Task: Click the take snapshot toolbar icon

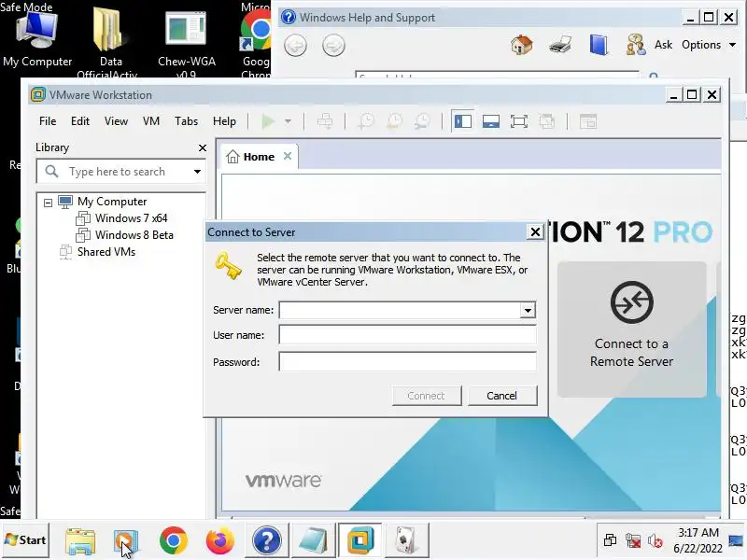Action: (366, 121)
